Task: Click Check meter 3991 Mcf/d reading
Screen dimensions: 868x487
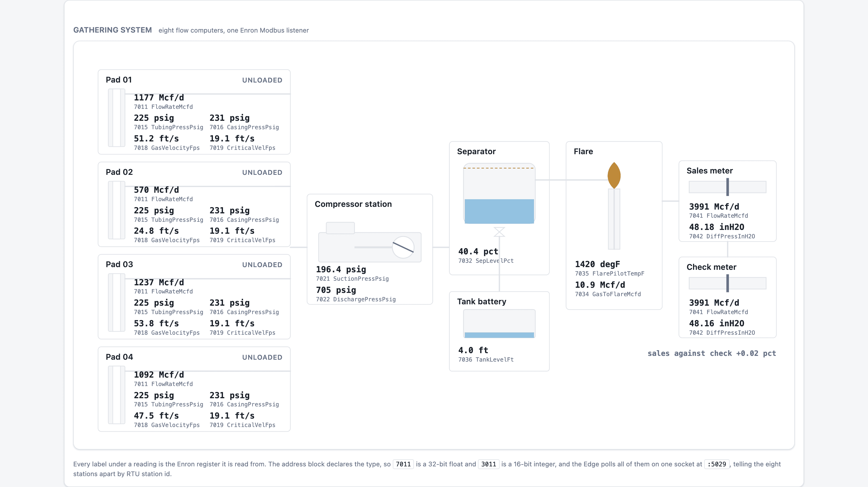Action: 714,303
